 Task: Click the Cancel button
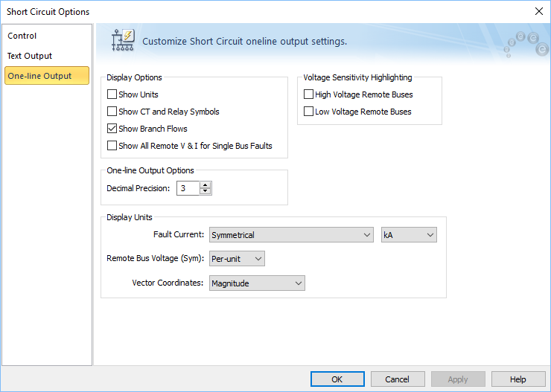tap(398, 379)
